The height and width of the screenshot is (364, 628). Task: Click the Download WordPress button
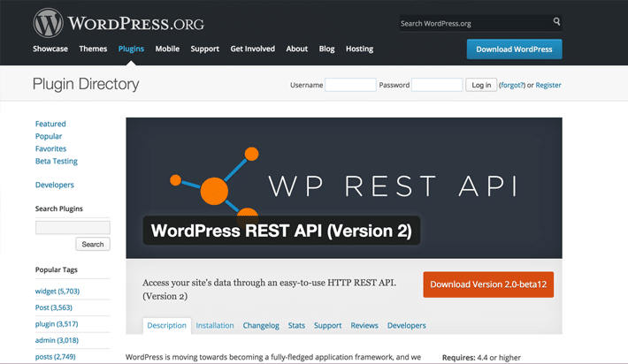(514, 49)
